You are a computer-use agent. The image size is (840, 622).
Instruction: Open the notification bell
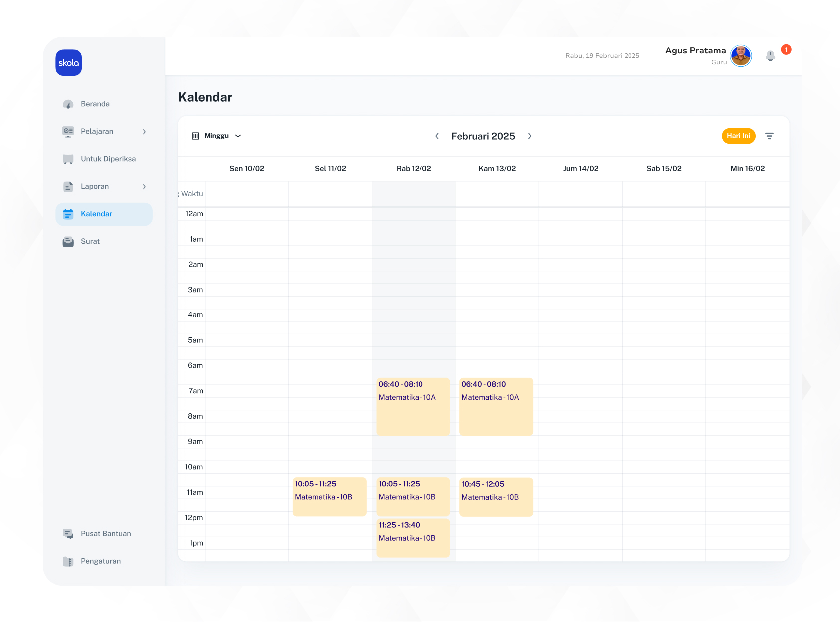coord(770,56)
